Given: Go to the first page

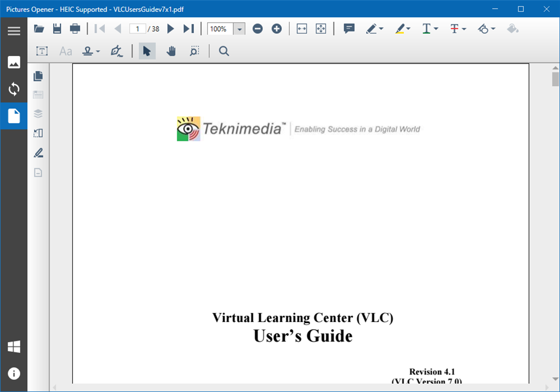Looking at the screenshot, I should point(100,29).
